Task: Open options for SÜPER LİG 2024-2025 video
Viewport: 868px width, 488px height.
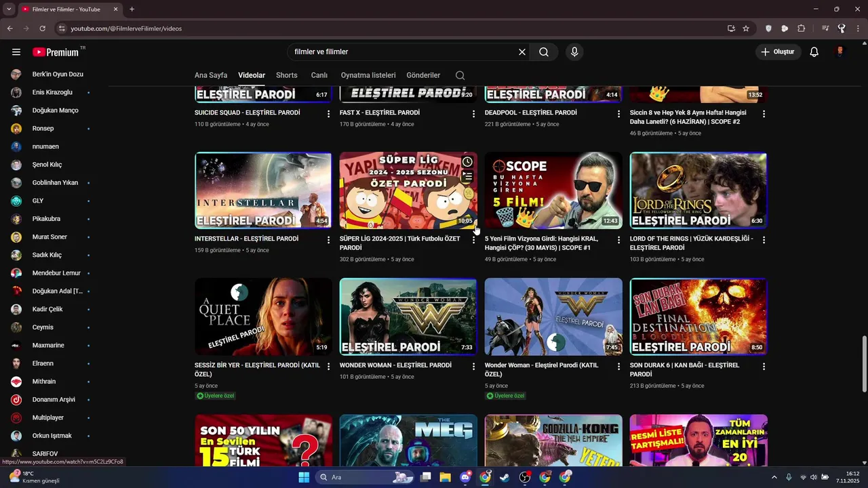Action: coord(473,240)
